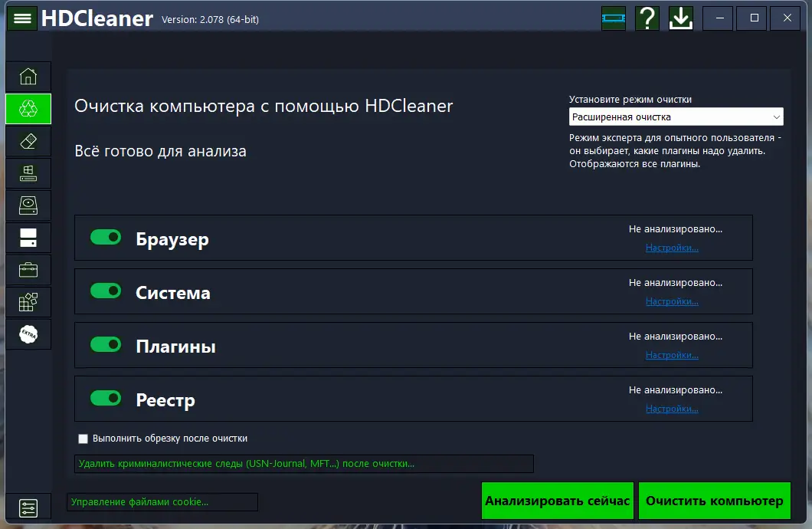Open Настройки link for Реестр

[672, 409]
